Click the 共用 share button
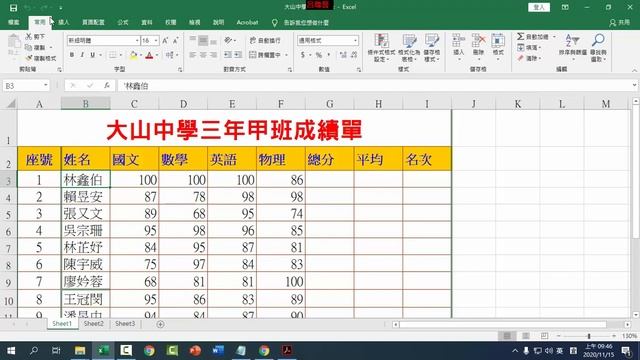Image resolution: width=640 pixels, height=360 pixels. click(x=620, y=22)
